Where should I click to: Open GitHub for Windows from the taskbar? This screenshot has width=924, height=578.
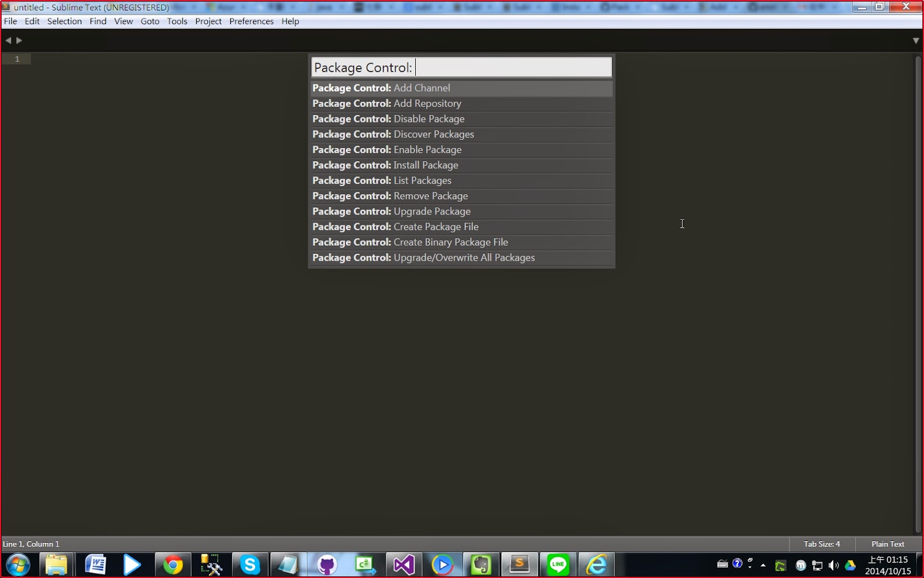click(327, 565)
